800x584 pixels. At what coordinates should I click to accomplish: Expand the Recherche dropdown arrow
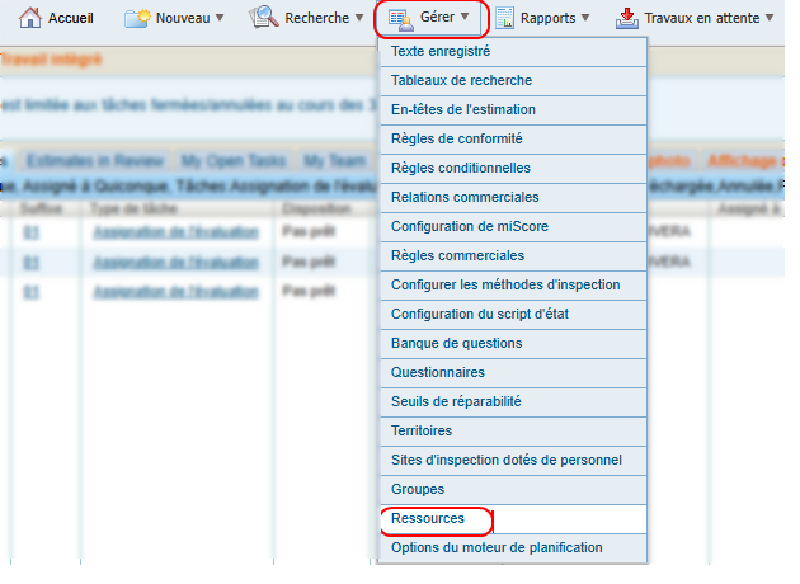coord(359,18)
